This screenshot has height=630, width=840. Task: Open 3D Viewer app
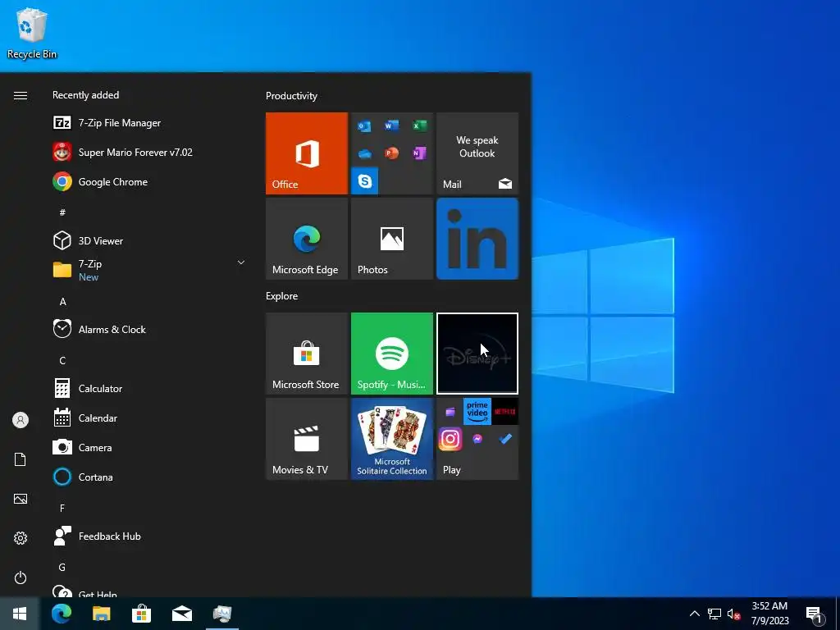click(150, 240)
